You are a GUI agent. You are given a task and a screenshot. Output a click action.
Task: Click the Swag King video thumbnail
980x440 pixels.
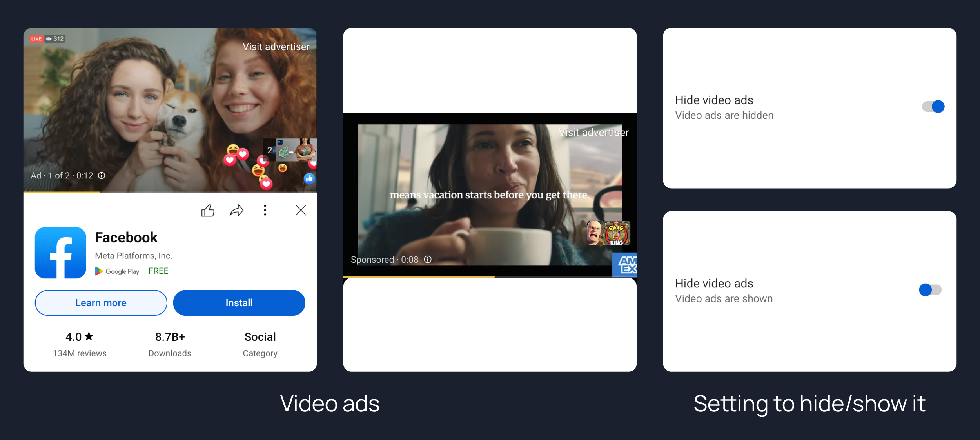pos(608,233)
